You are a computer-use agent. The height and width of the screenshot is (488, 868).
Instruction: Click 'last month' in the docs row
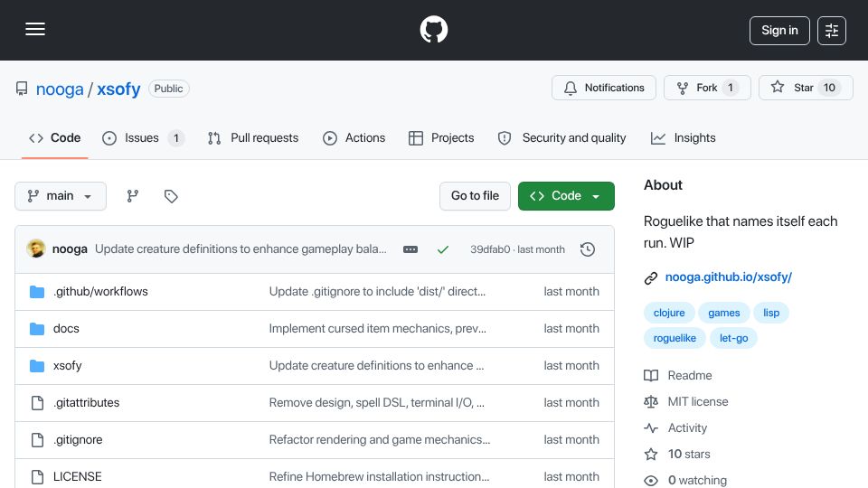point(571,329)
